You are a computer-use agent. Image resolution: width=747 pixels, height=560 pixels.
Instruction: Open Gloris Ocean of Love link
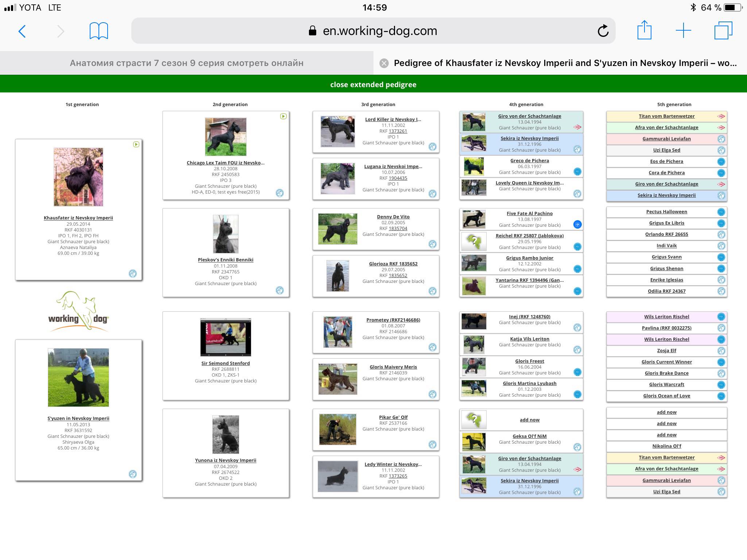(667, 396)
